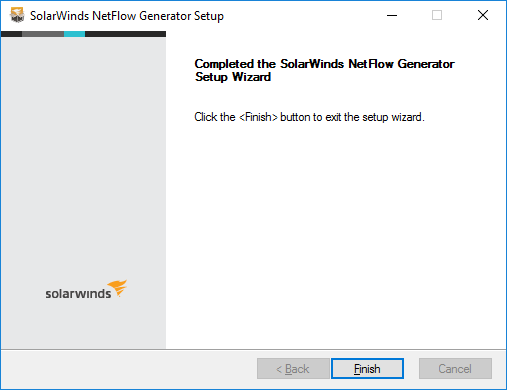Click the disabled maximize window button
This screenshot has height=391, width=508.
coord(437,15)
